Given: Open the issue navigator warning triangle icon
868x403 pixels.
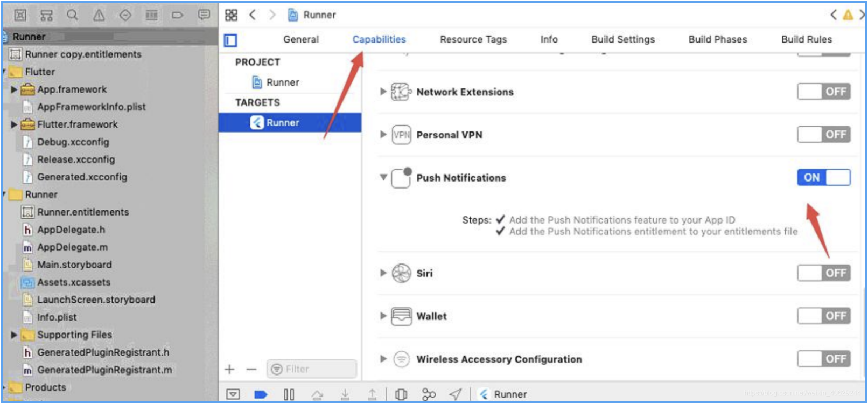Looking at the screenshot, I should coord(99,15).
